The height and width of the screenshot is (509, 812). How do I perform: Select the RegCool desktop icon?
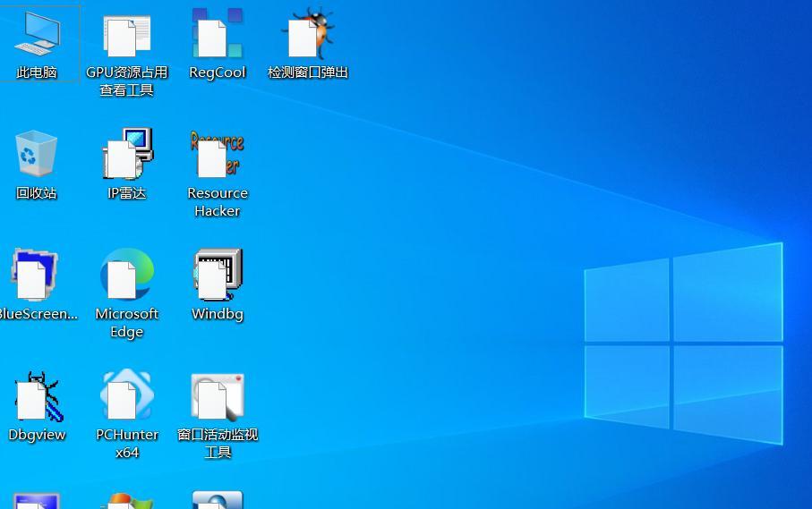(x=218, y=32)
